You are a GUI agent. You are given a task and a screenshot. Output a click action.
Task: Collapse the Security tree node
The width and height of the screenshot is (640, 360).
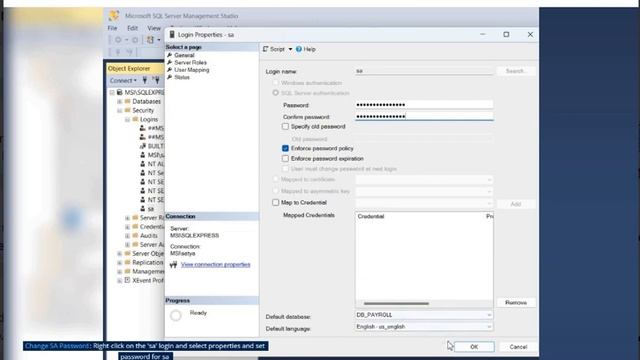[120, 110]
